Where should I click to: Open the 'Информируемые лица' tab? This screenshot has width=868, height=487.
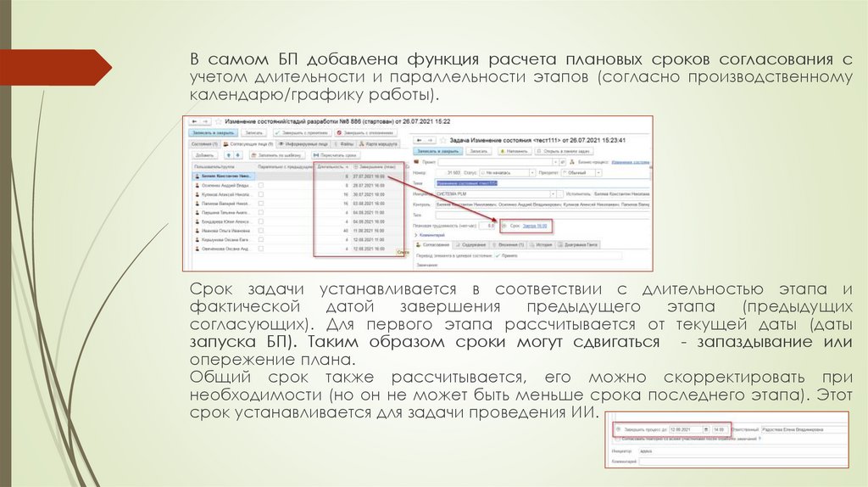(x=303, y=144)
